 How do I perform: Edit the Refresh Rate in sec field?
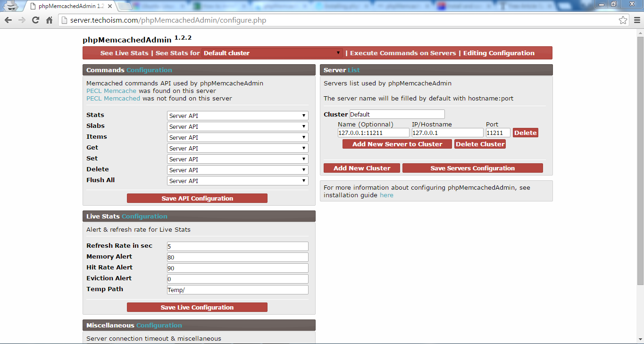[x=238, y=246]
